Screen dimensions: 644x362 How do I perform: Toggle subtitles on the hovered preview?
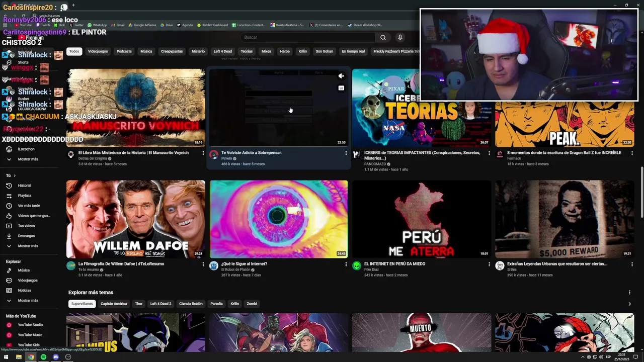(341, 88)
